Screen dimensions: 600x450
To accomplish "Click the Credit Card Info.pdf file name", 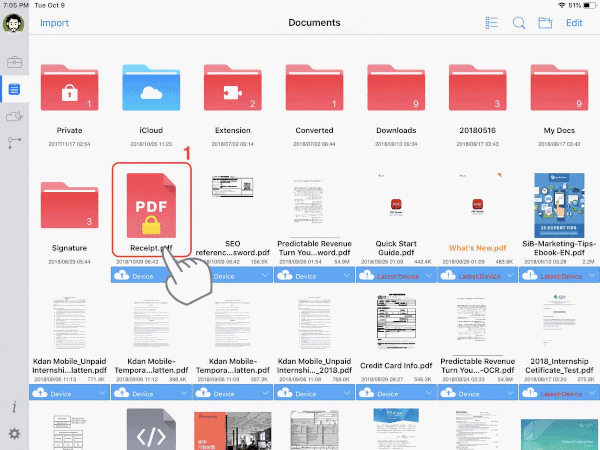I will (396, 365).
